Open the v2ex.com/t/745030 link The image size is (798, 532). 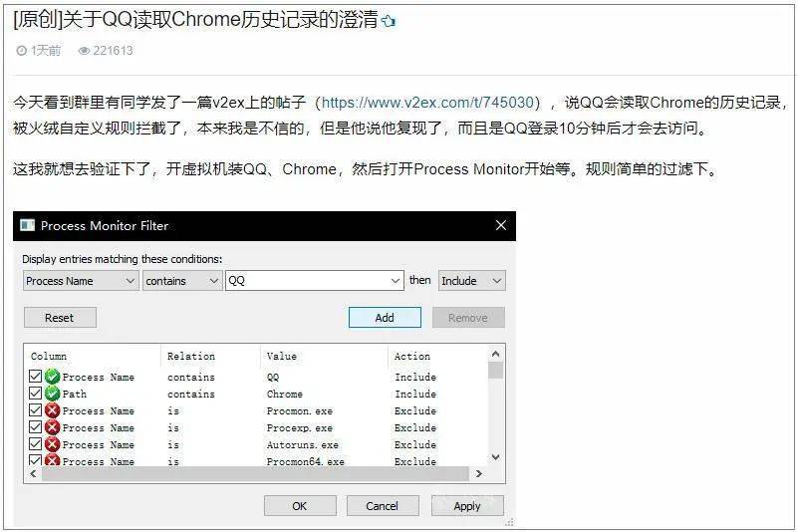427,103
